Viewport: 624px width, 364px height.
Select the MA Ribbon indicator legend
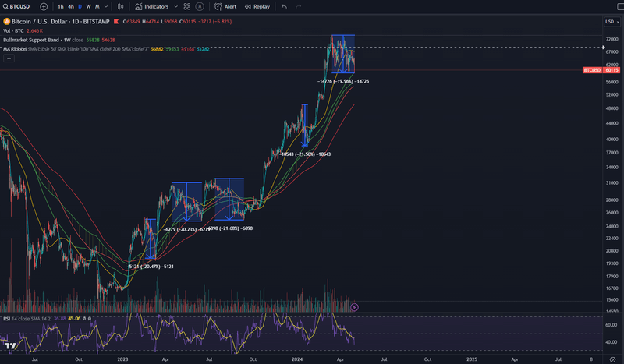tap(15, 49)
